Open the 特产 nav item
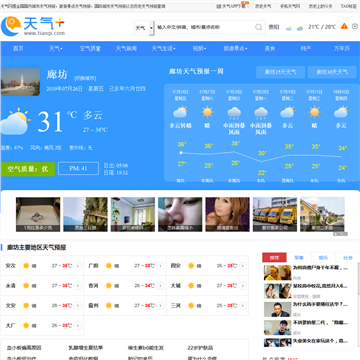Viewport: 360px width, 360px height. 306,49
